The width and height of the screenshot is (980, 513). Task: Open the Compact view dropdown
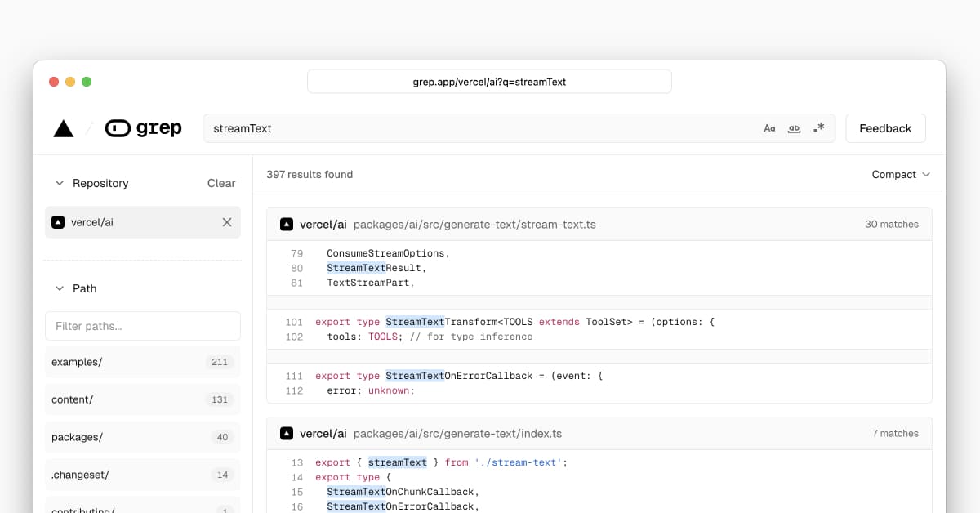[900, 174]
